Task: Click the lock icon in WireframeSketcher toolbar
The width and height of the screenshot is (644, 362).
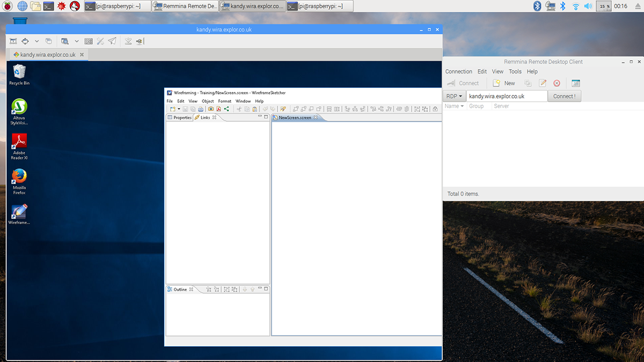Action: click(435, 109)
